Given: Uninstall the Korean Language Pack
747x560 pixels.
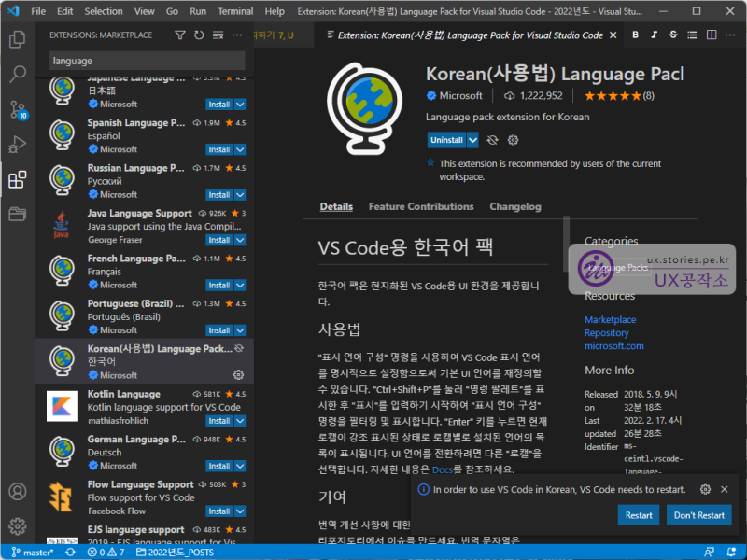Looking at the screenshot, I should [x=446, y=140].
